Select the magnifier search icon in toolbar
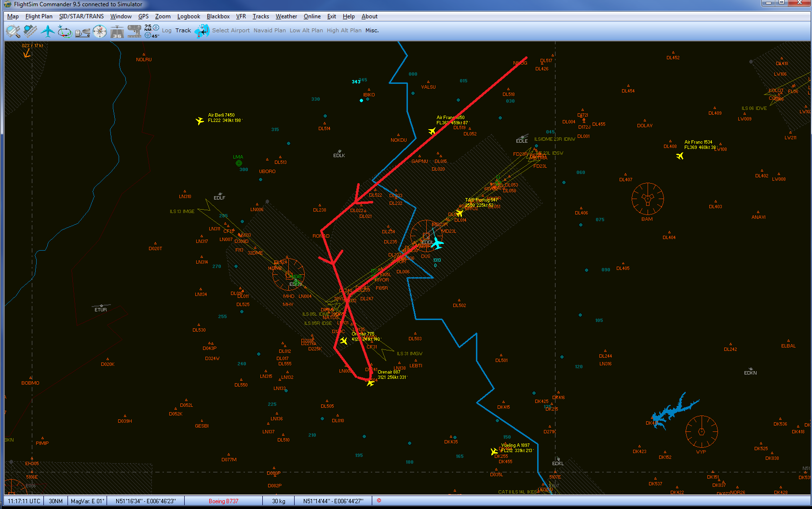 (x=12, y=30)
